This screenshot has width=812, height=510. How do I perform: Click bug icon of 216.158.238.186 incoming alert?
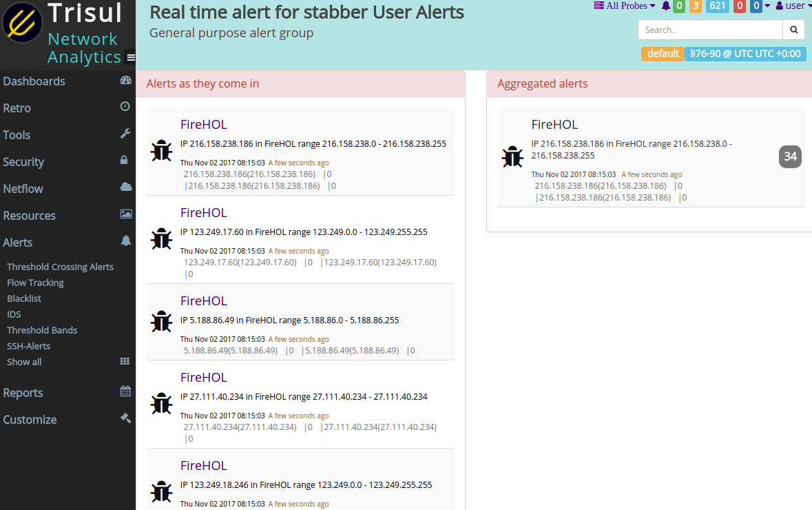point(162,151)
